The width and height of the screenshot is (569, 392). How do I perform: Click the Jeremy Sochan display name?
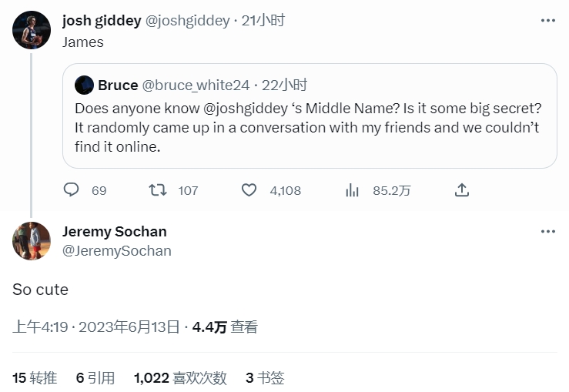pos(114,231)
